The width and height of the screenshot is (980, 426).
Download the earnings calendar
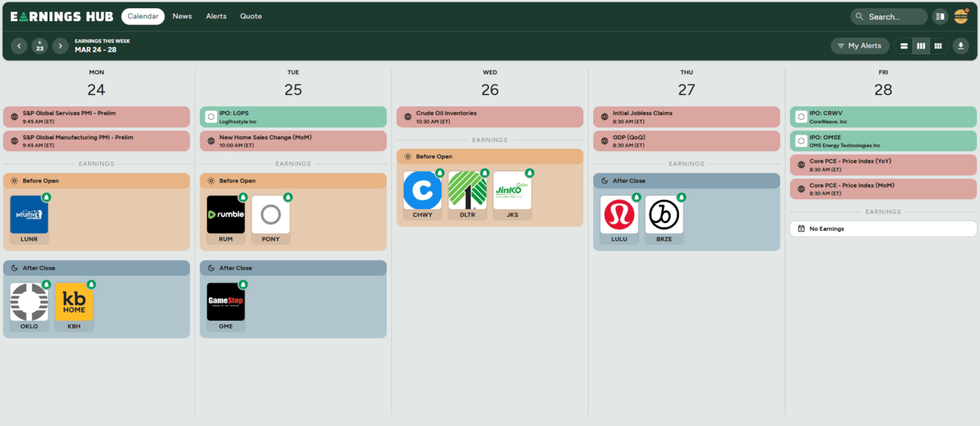[961, 46]
